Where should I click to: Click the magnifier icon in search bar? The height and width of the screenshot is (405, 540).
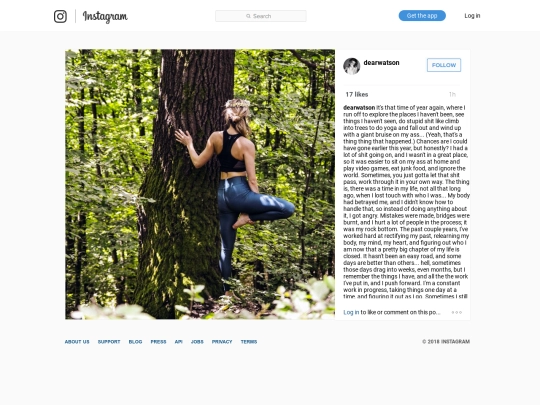tap(248, 16)
